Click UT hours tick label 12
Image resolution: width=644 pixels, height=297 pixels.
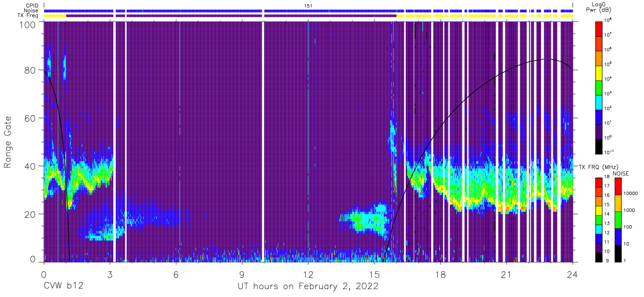click(x=308, y=274)
